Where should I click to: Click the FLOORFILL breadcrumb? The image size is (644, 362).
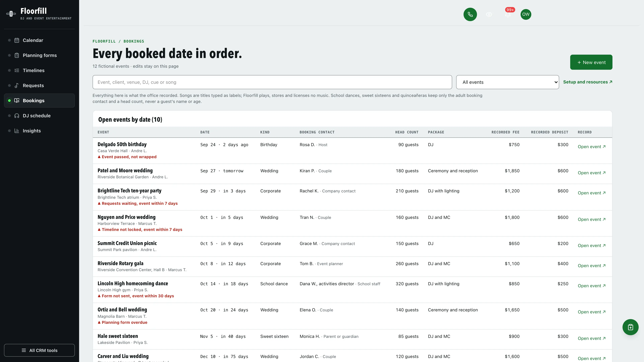[x=104, y=41]
